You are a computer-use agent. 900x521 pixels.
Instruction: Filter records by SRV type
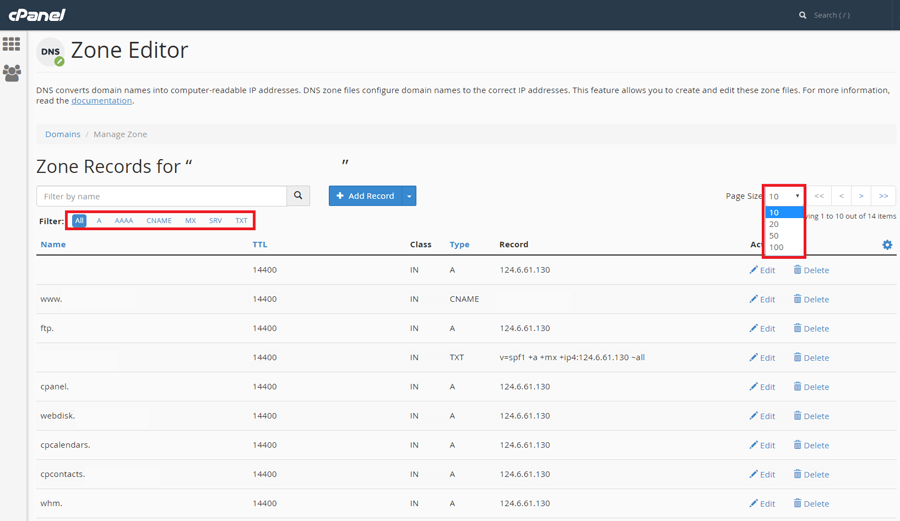click(x=215, y=220)
